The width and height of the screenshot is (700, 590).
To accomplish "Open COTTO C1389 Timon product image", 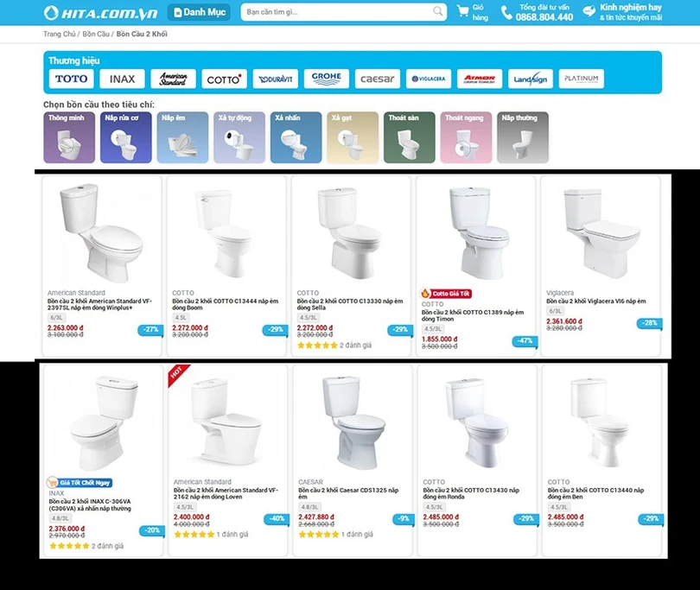I will click(x=476, y=232).
